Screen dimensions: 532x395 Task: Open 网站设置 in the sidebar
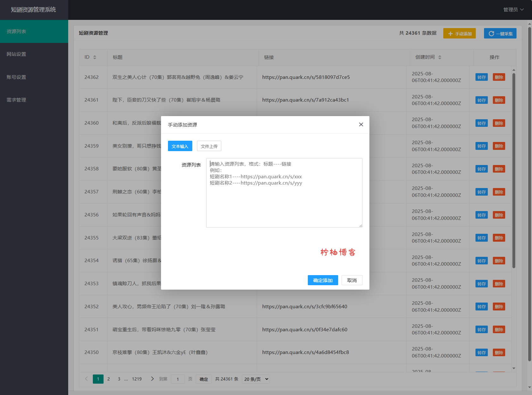point(16,54)
